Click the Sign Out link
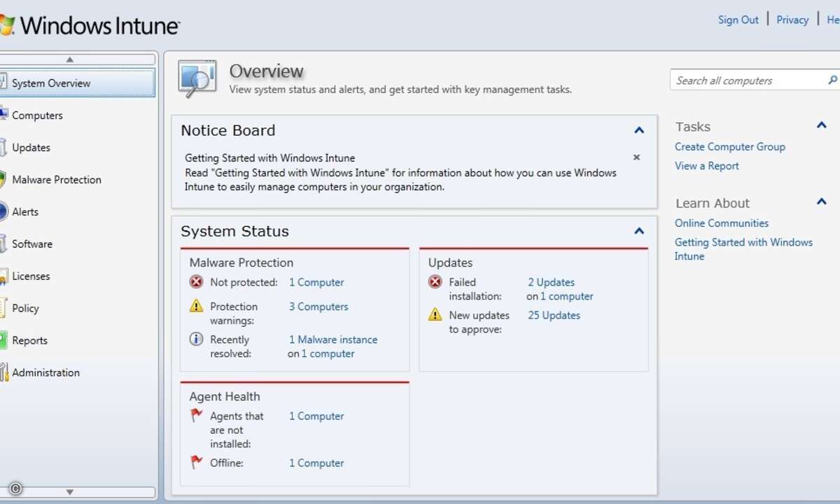 coord(738,20)
